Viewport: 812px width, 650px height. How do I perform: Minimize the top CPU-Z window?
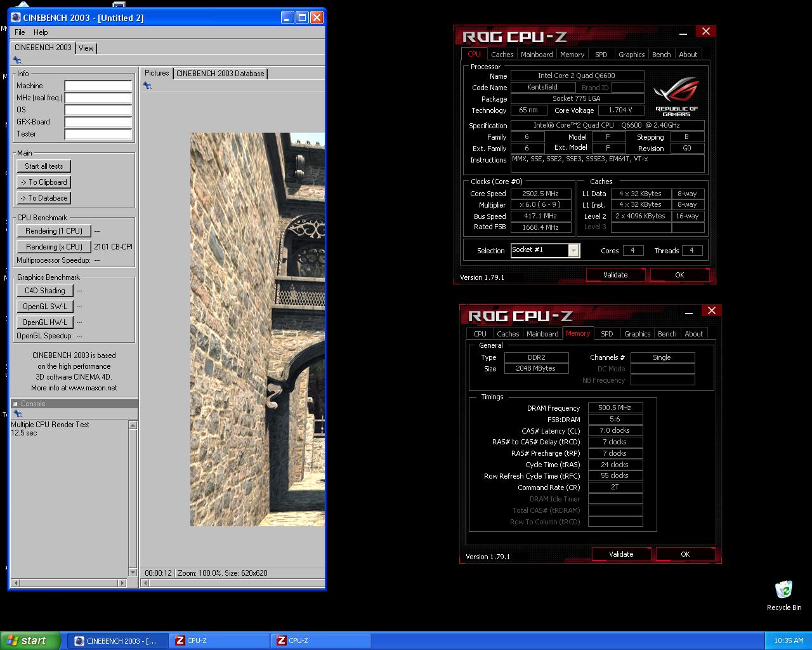click(x=683, y=32)
